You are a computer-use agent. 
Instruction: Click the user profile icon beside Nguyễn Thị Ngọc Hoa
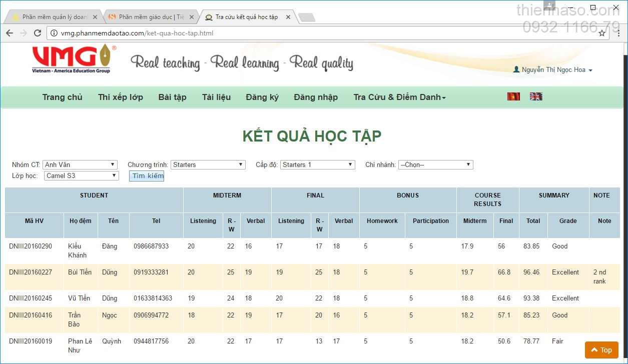tap(516, 70)
